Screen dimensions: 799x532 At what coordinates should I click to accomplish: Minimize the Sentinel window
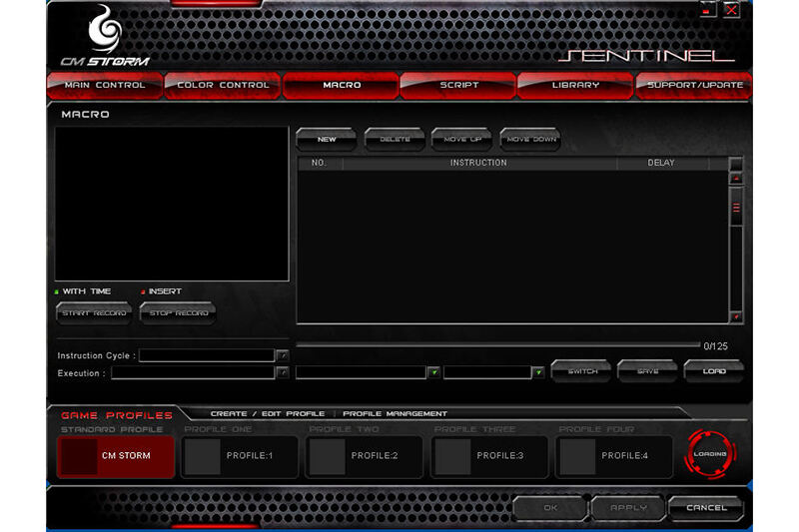[x=707, y=10]
